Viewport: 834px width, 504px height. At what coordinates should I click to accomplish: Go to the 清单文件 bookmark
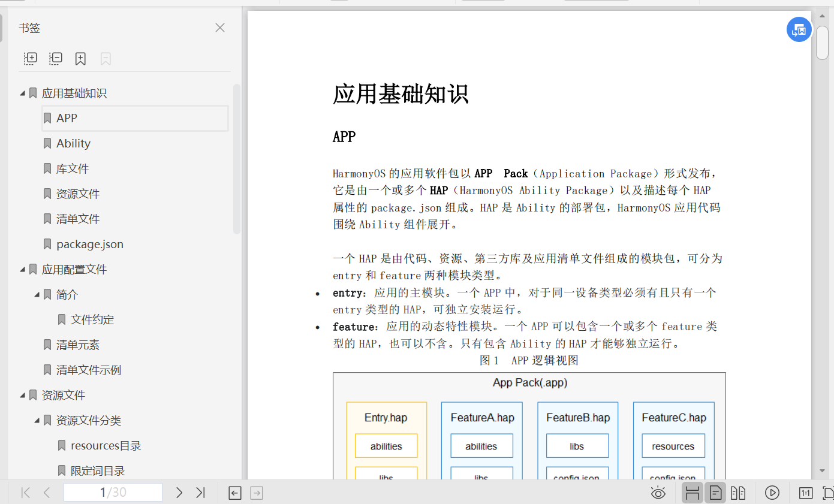pos(78,219)
